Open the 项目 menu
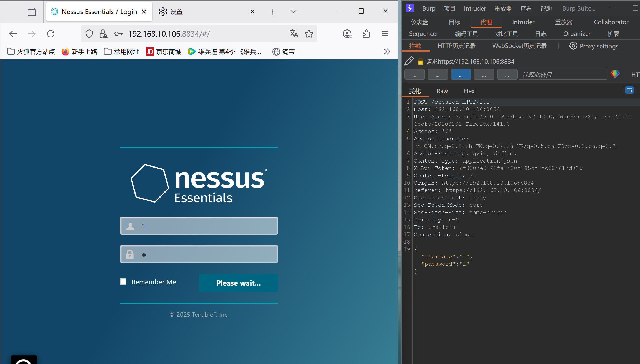This screenshot has width=640, height=364. [x=449, y=8]
